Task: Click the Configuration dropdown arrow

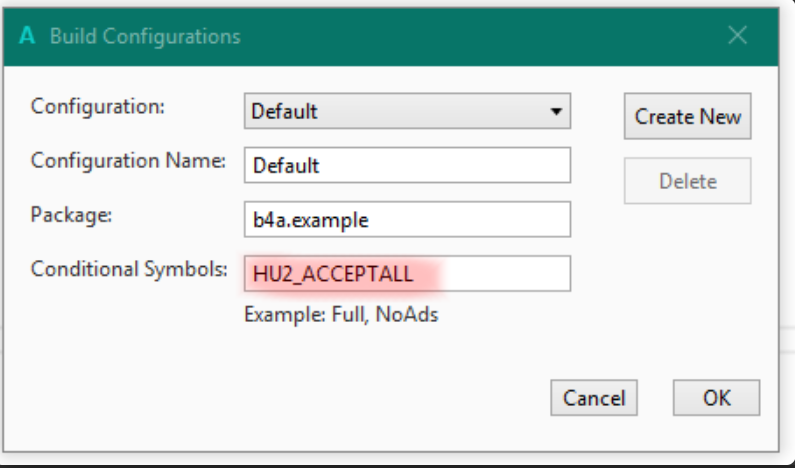Action: coord(556,112)
